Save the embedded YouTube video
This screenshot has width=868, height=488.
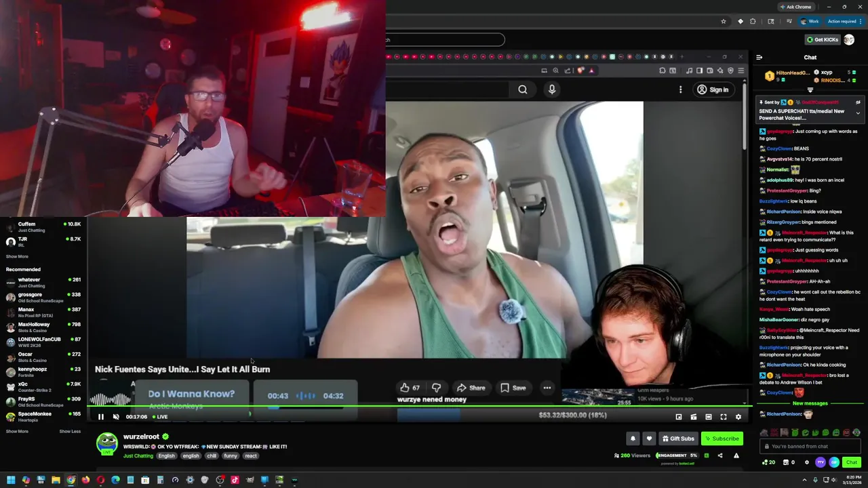(513, 388)
